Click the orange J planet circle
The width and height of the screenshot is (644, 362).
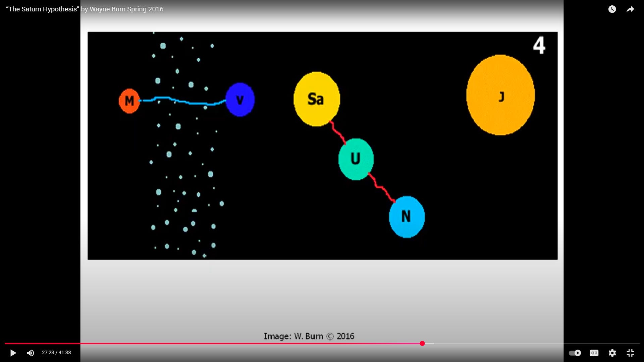pyautogui.click(x=500, y=96)
